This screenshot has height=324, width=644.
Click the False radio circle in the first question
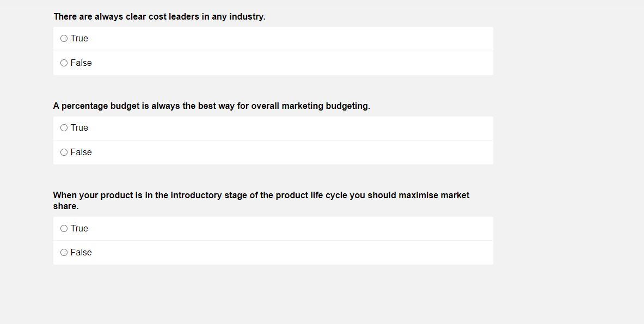coord(64,63)
